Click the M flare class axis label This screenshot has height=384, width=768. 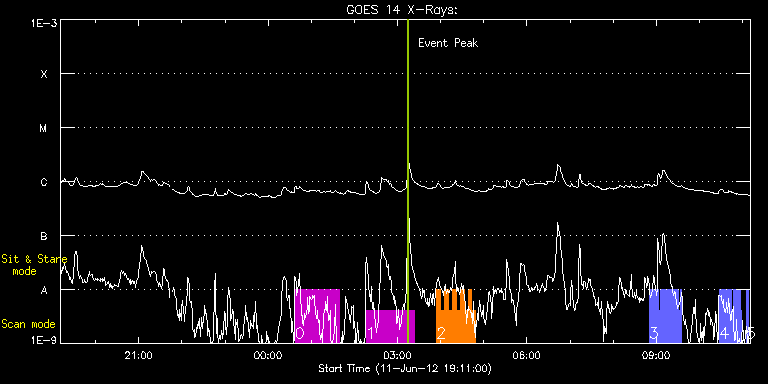44,128
